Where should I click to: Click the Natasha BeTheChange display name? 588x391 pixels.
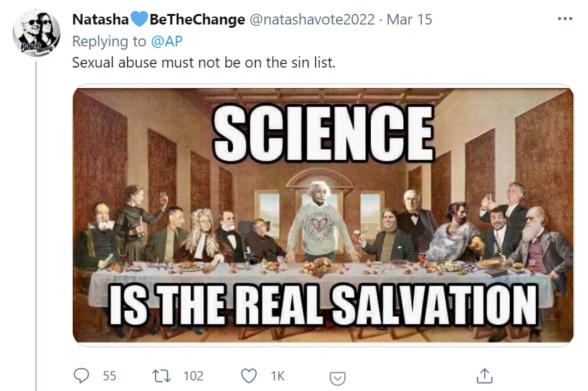(158, 19)
